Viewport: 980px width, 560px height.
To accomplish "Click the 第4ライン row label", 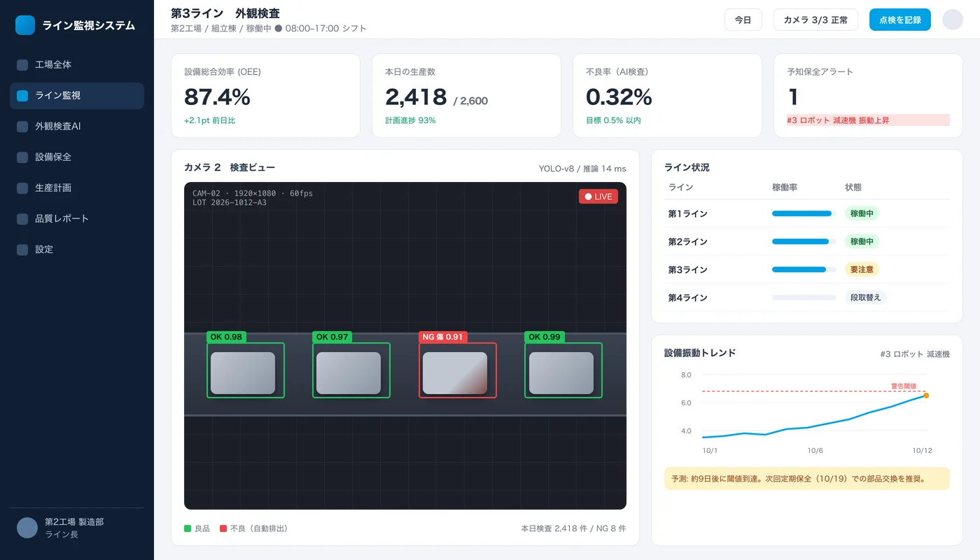I will coord(688,297).
